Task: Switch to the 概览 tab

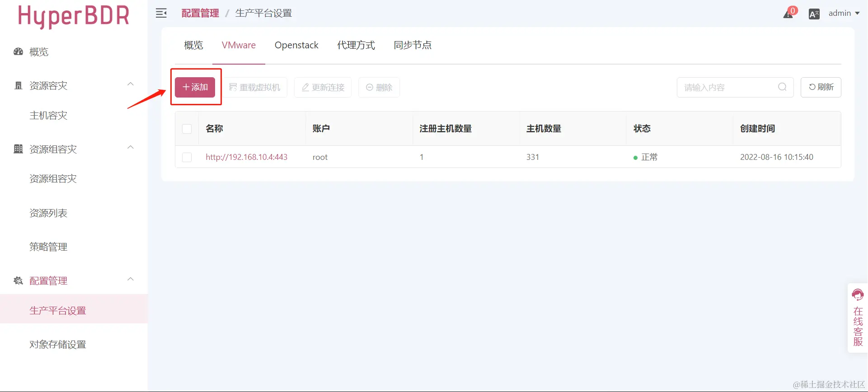Action: [193, 45]
